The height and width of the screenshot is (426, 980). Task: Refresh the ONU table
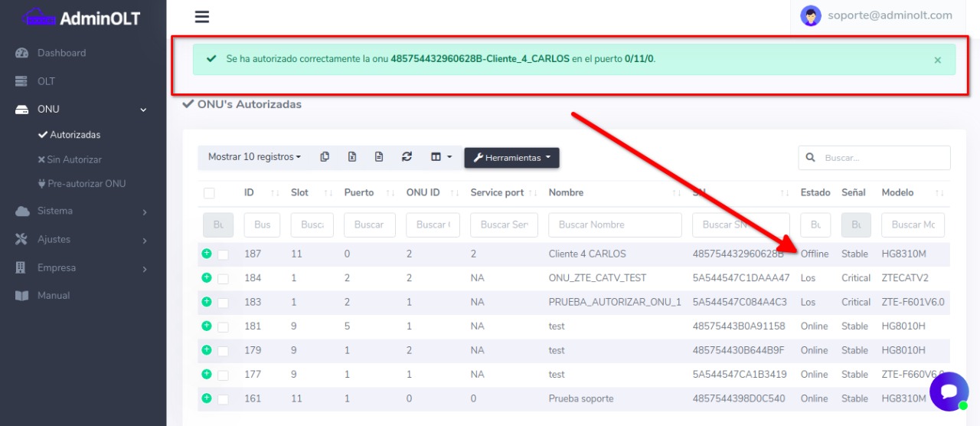[407, 157]
